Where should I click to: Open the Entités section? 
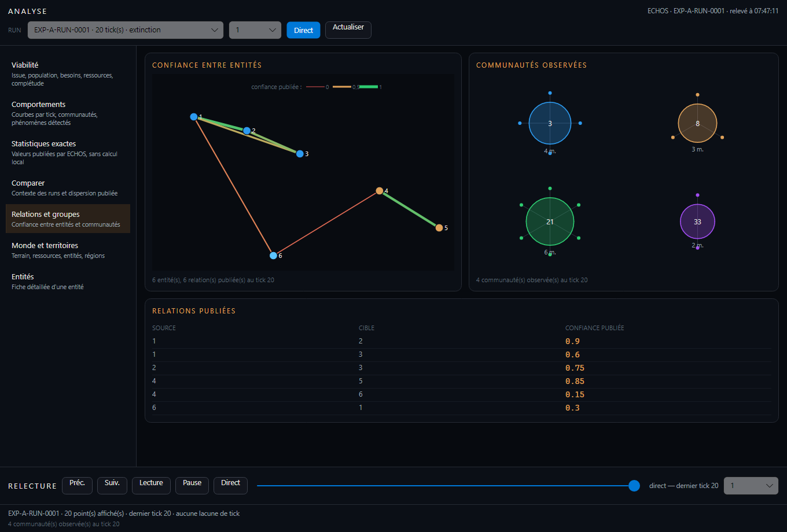[x=68, y=281]
